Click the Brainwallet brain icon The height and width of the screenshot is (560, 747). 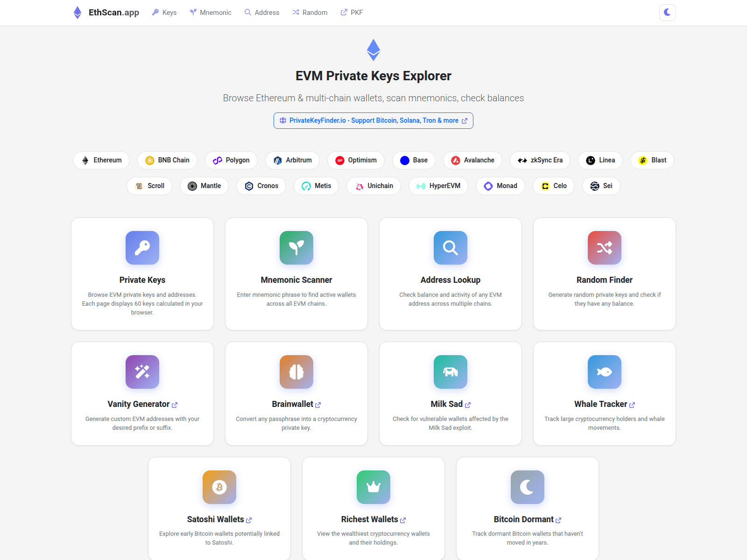(x=296, y=372)
